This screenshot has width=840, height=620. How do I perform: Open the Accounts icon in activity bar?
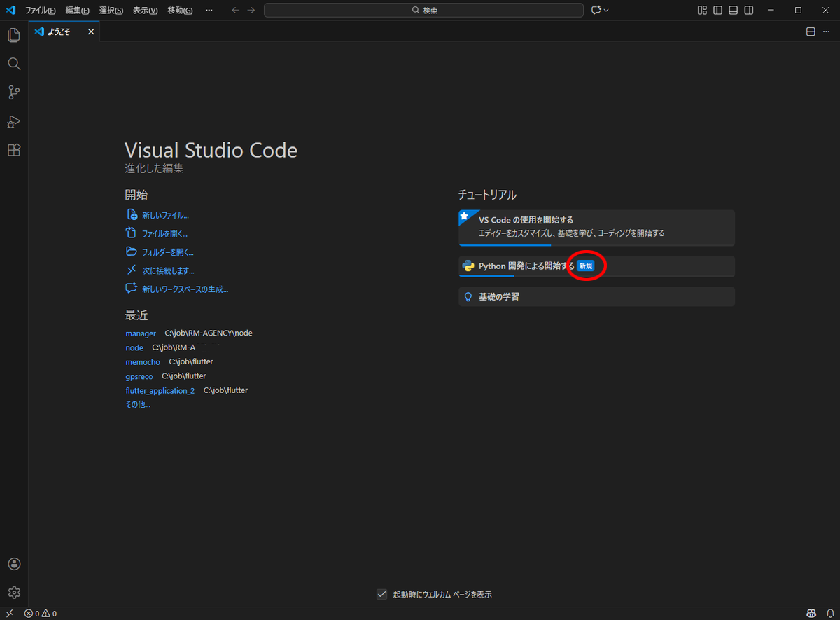tap(14, 564)
